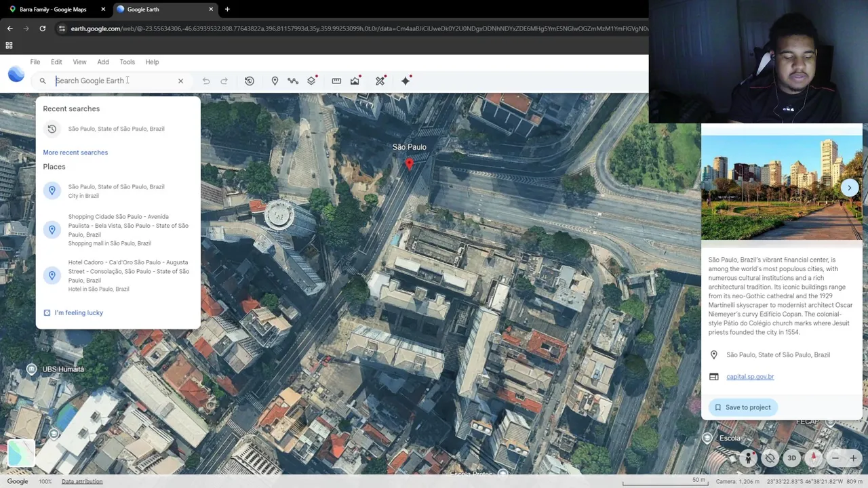Zoom out with the minus button
Viewport: 868px width, 488px height.
pyautogui.click(x=835, y=458)
